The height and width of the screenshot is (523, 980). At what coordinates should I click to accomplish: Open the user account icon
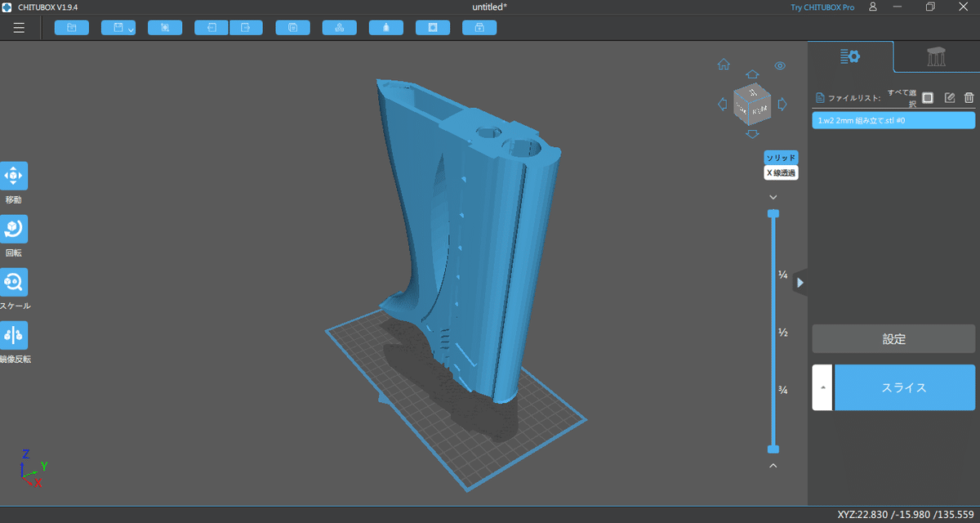coord(873,7)
